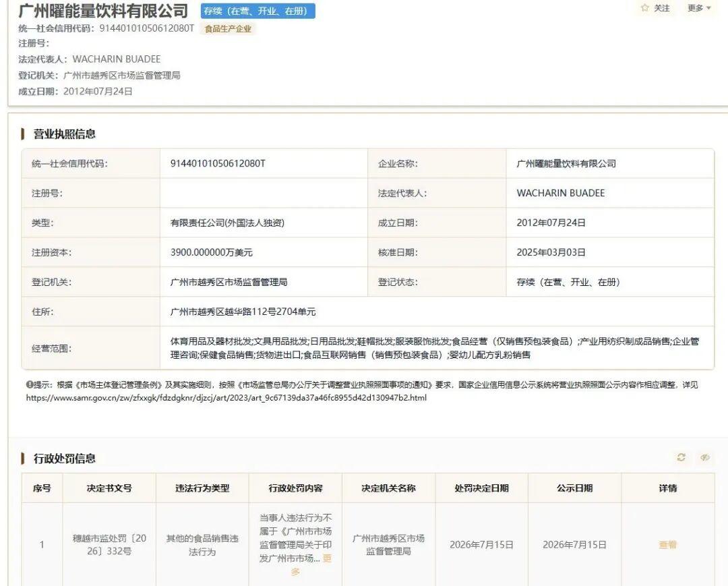Click the 行政处罚内容 column header
728x586 pixels.
tap(295, 488)
